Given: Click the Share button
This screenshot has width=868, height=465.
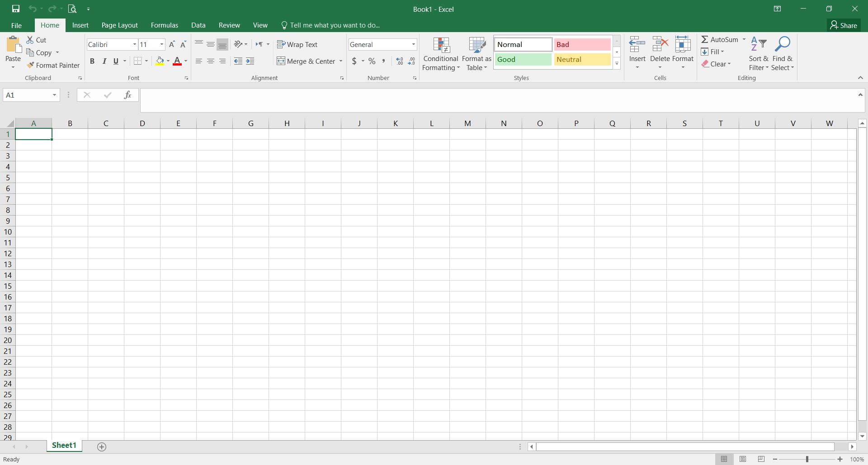Looking at the screenshot, I should [x=844, y=25].
